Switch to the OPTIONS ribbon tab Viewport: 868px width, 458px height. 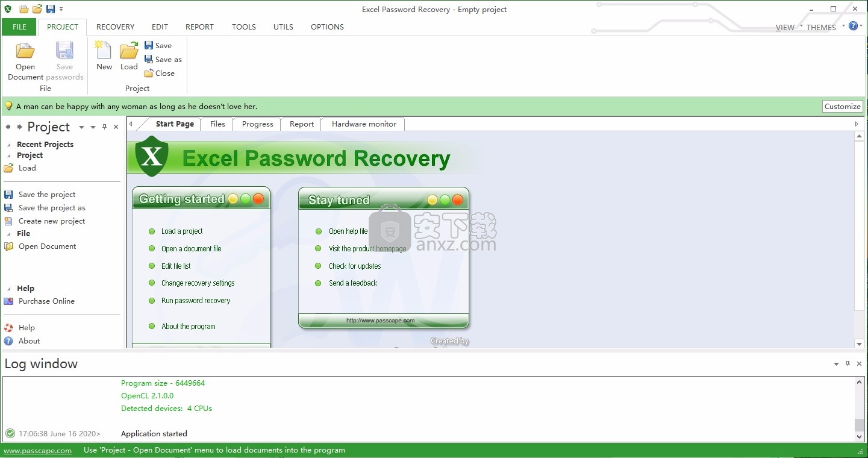[327, 27]
